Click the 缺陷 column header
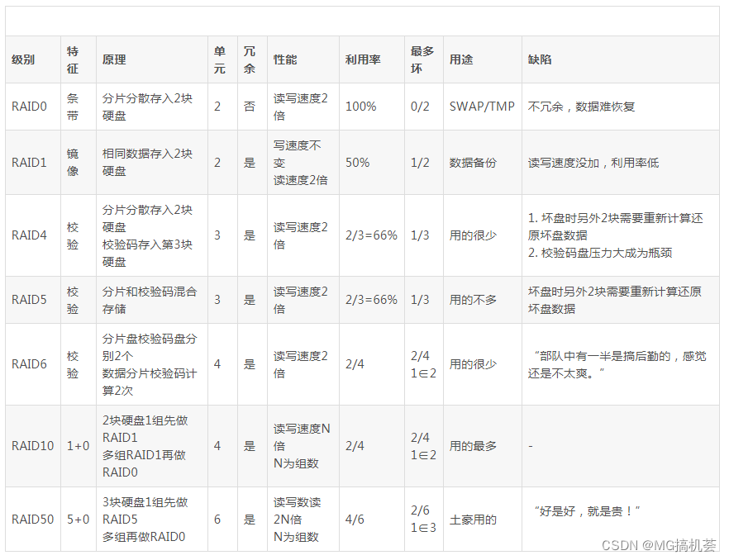The width and height of the screenshot is (729, 560). tap(621, 59)
